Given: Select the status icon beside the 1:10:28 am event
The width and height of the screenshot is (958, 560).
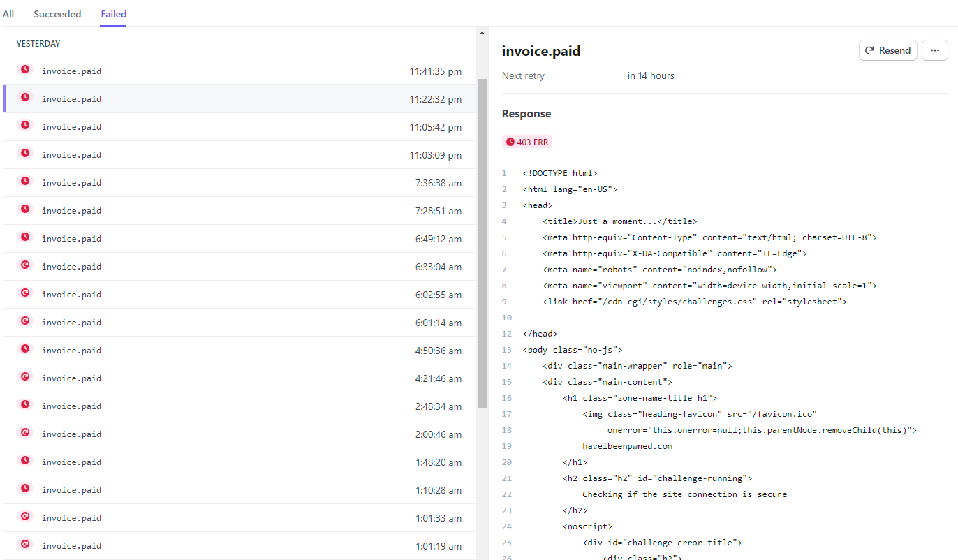Looking at the screenshot, I should tap(25, 489).
